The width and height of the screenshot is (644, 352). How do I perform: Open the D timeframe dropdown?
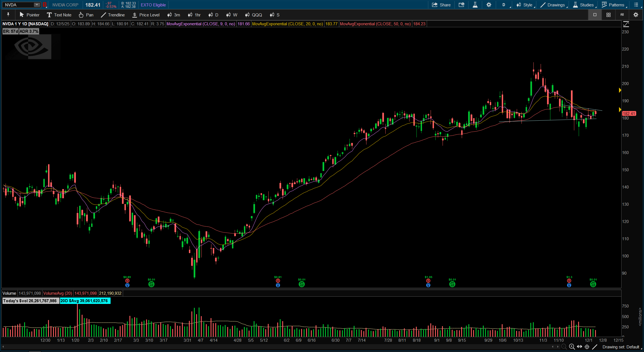(x=504, y=5)
